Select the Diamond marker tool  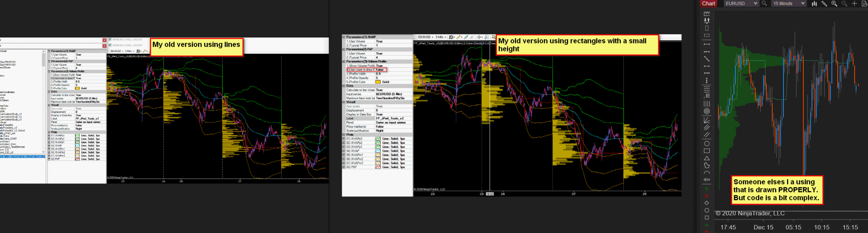point(707,203)
